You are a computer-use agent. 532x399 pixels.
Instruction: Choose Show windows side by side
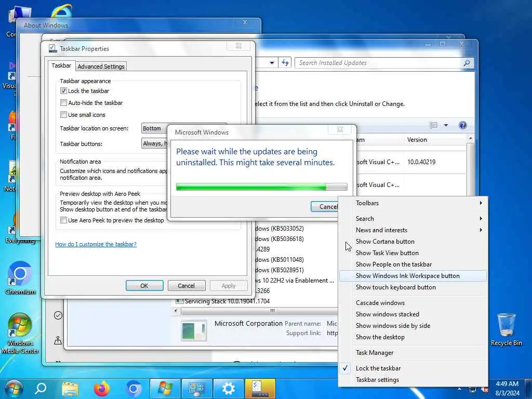click(413, 326)
